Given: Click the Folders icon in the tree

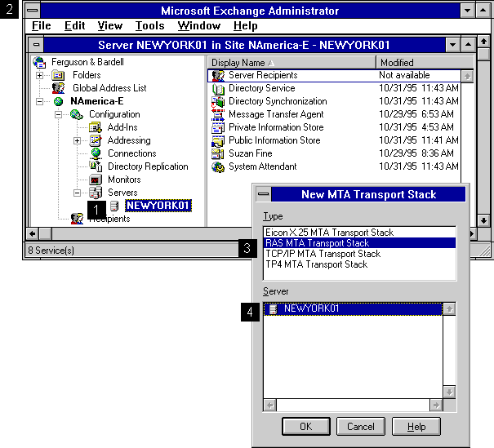Looking at the screenshot, I should click(x=58, y=75).
